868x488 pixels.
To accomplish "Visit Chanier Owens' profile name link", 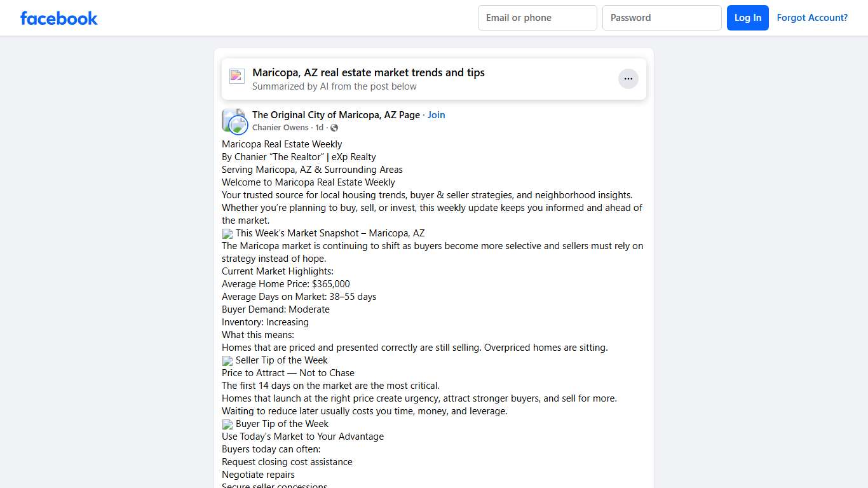I will [280, 128].
